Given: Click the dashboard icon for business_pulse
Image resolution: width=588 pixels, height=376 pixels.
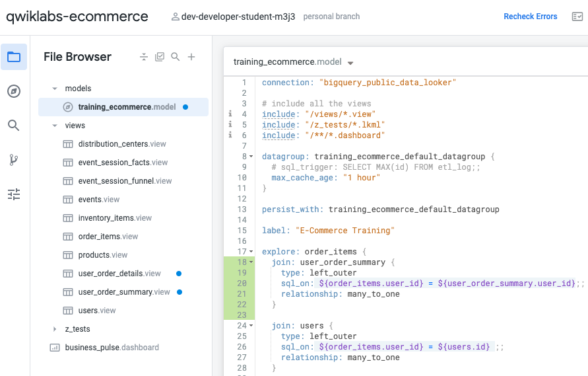Looking at the screenshot, I should point(55,348).
